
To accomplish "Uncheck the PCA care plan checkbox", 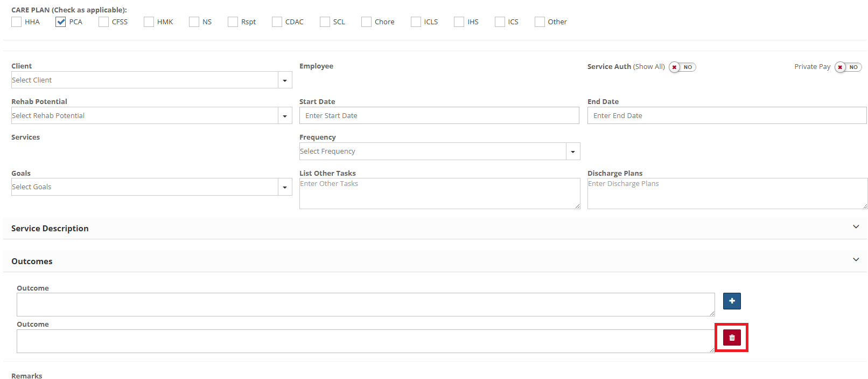I will coord(61,22).
